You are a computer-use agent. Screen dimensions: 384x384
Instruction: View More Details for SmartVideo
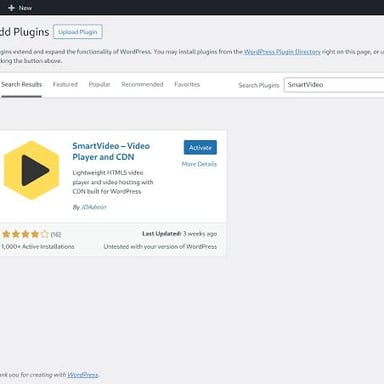tap(199, 164)
